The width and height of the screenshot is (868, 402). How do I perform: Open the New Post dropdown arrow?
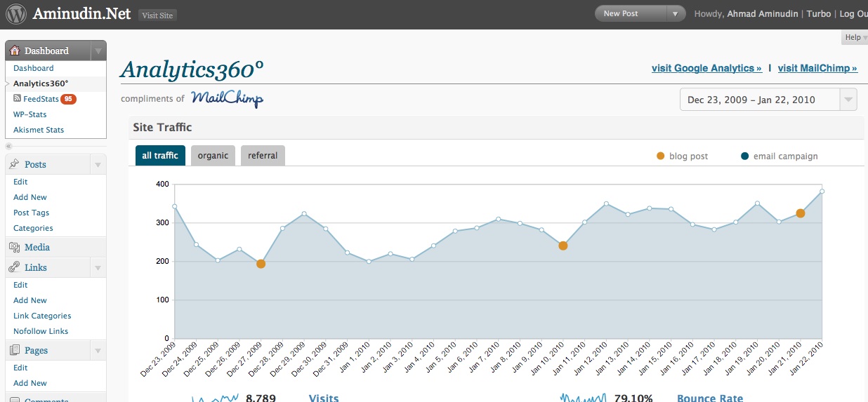[x=676, y=13]
